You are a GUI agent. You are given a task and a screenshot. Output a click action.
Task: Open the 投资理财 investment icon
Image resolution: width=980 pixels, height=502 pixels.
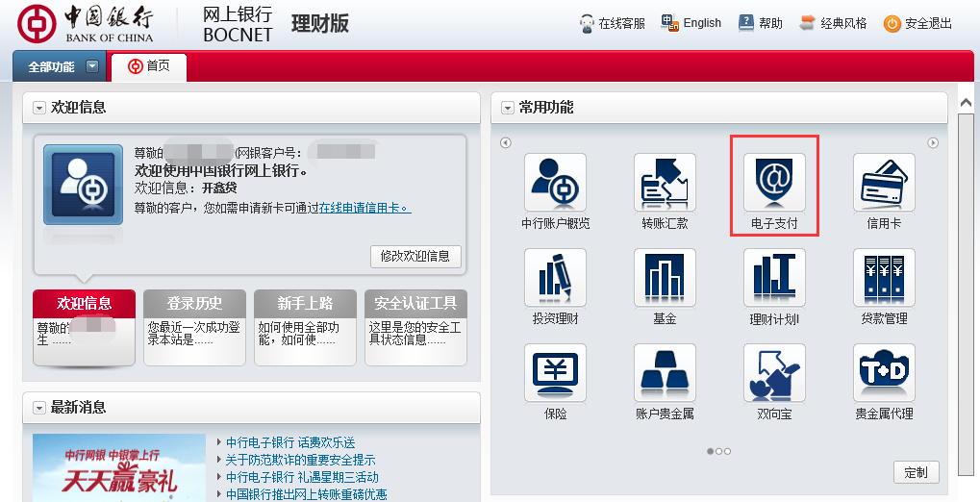[x=555, y=278]
